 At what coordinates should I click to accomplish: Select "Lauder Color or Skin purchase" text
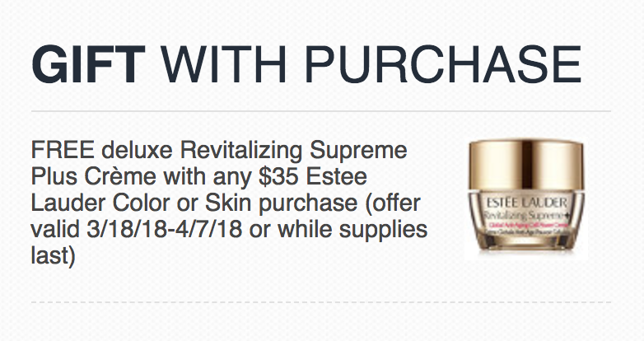coord(194,204)
